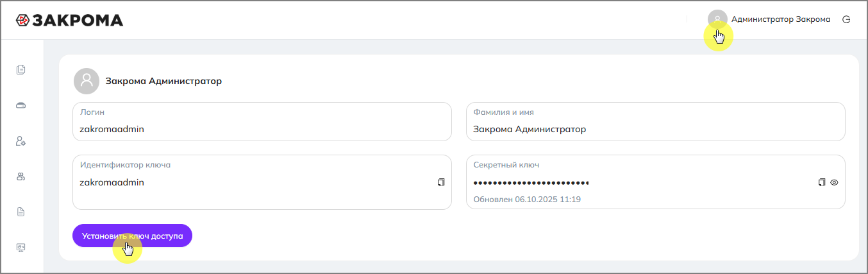Viewport: 868px width, 274px height.
Task: Click the storage drive sidebar icon
Action: click(21, 105)
